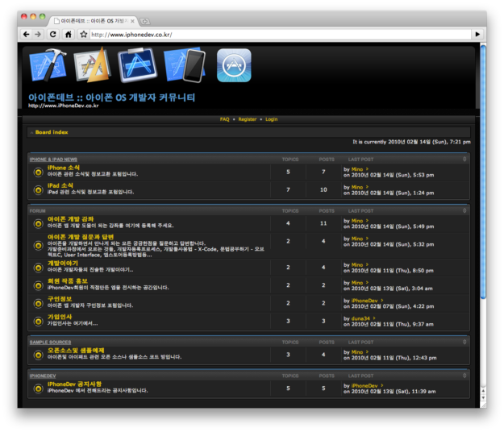Screen dimensions: 504x432
Task: Reload the page with the refresh icon
Action: (53, 35)
